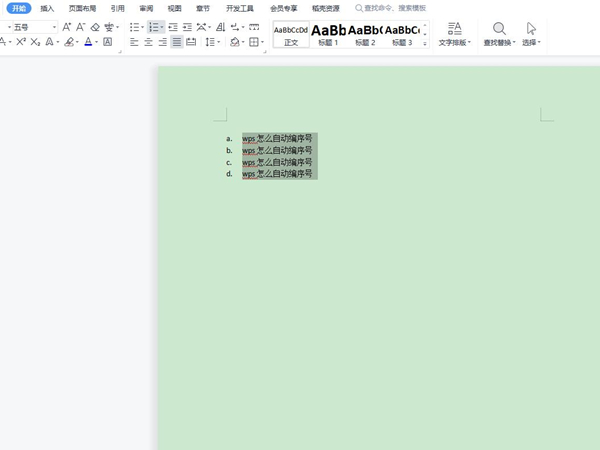Click the line spacing icon
The width and height of the screenshot is (600, 450).
tap(210, 42)
